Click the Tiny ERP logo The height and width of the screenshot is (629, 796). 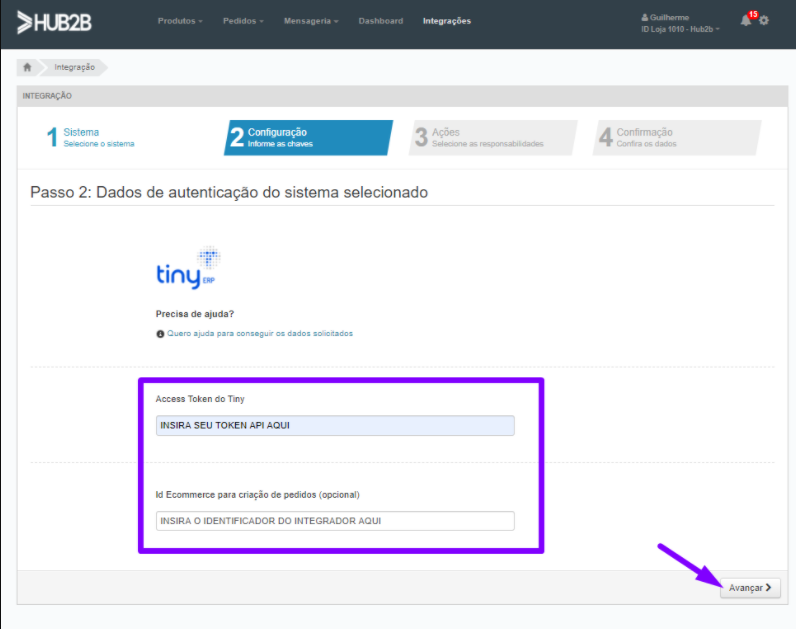tap(188, 268)
